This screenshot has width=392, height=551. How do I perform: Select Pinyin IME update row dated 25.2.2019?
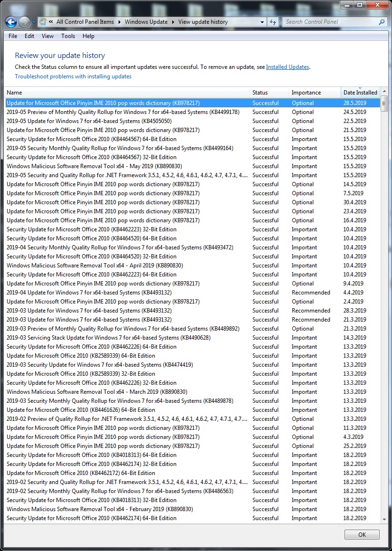(192, 446)
